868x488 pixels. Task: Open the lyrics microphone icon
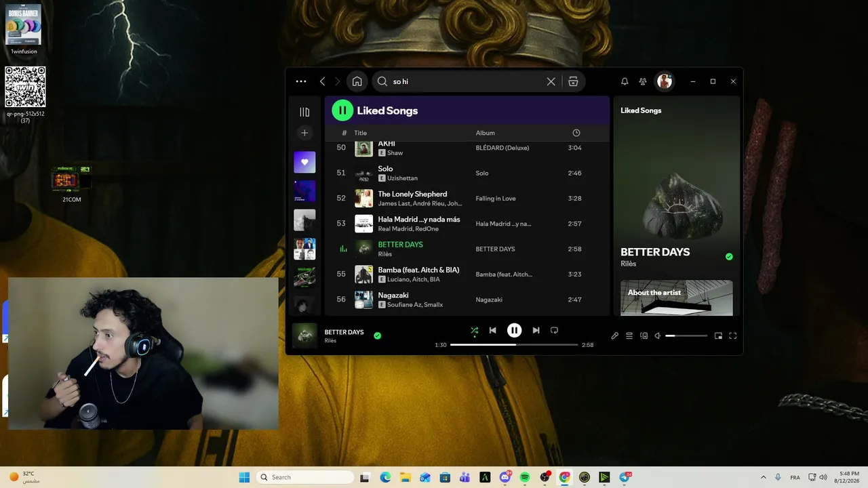pos(615,335)
